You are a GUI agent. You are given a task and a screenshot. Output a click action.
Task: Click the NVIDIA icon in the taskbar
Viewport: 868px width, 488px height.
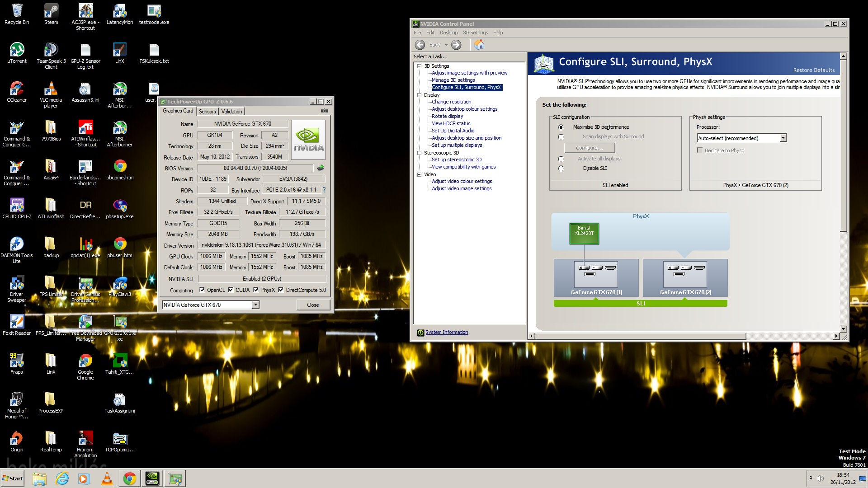point(152,479)
